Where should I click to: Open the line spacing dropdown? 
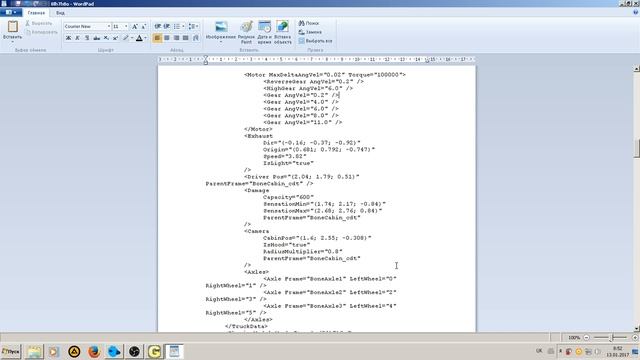click(x=193, y=27)
